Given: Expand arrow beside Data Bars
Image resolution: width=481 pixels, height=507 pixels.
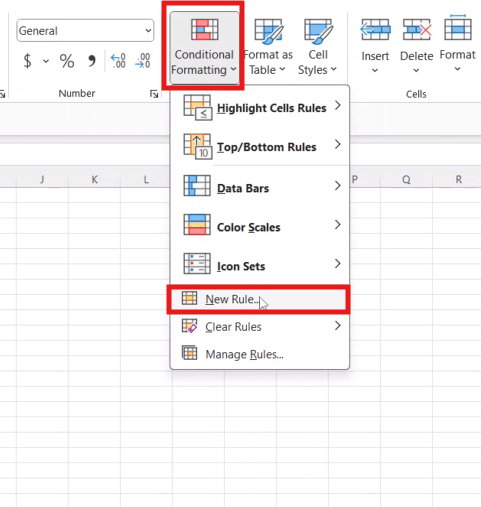Looking at the screenshot, I should point(338,185).
